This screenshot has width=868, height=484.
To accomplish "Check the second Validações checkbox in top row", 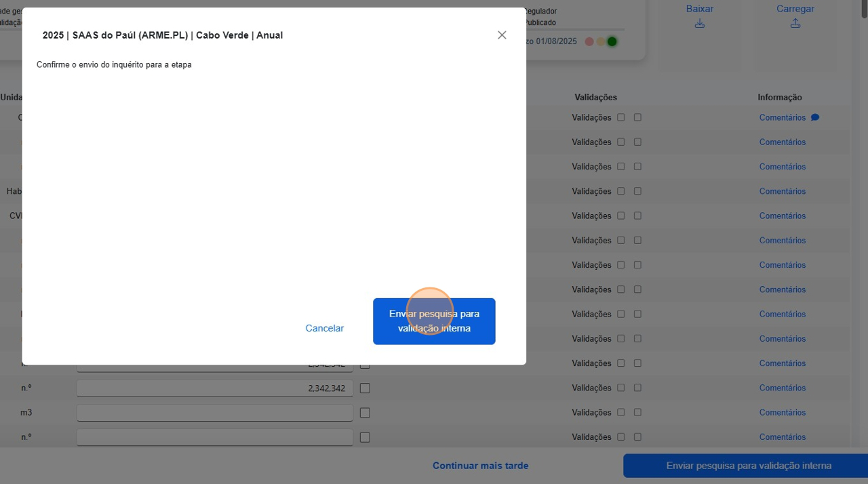I will pyautogui.click(x=637, y=117).
